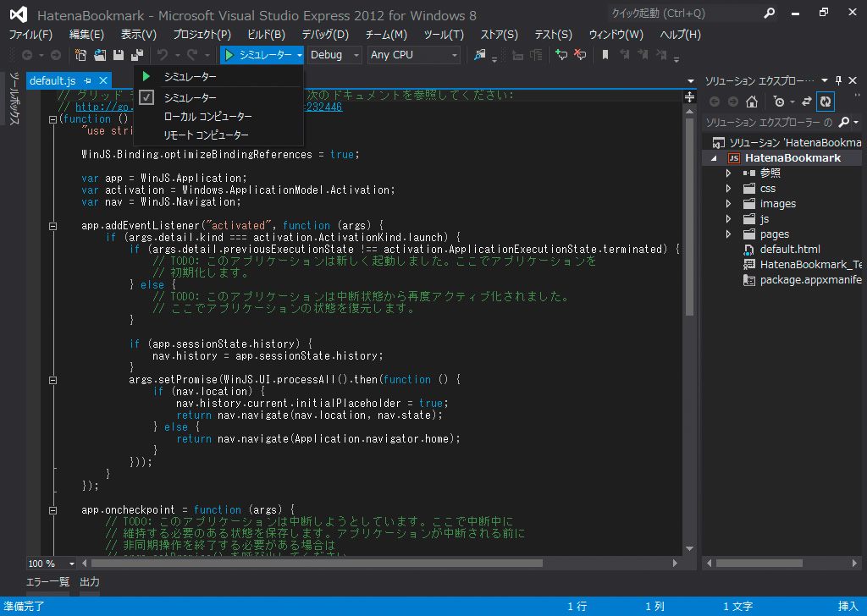
Task: Switch to the エラー一覧 panel tab
Action: [x=47, y=582]
